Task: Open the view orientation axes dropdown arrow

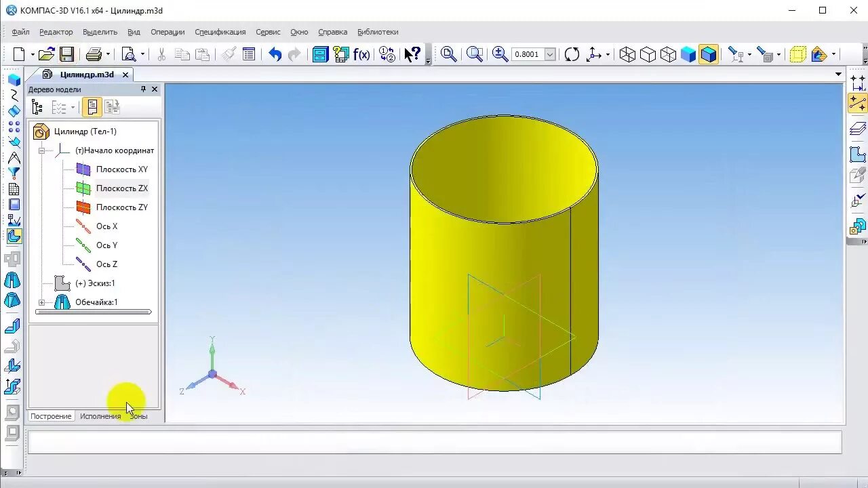Action: pyautogui.click(x=608, y=55)
